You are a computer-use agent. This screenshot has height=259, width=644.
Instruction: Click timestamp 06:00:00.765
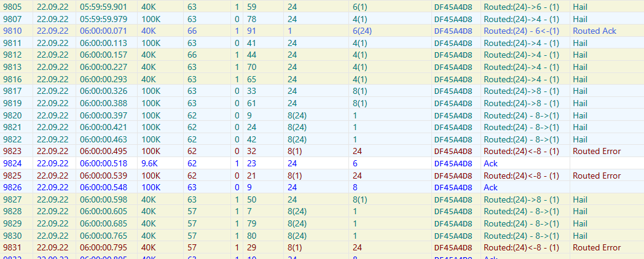click(x=103, y=236)
